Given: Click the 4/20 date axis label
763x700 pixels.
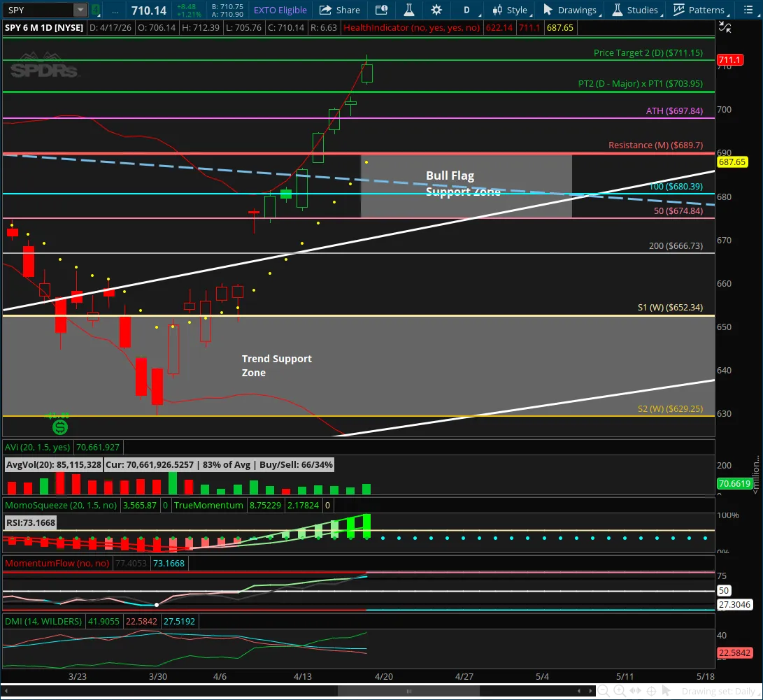Looking at the screenshot, I should [x=383, y=677].
